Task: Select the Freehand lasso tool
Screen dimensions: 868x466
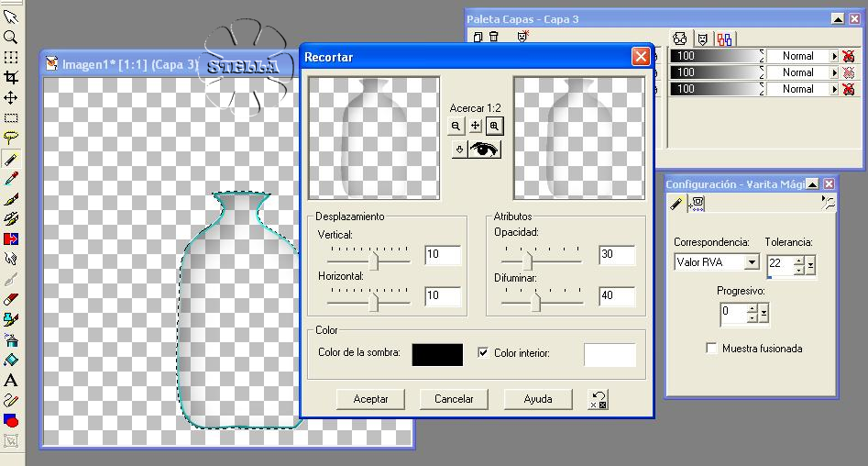Action: 10,138
